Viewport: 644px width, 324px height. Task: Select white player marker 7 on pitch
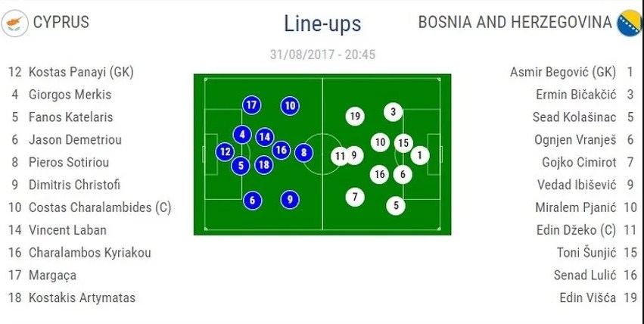coord(355,197)
